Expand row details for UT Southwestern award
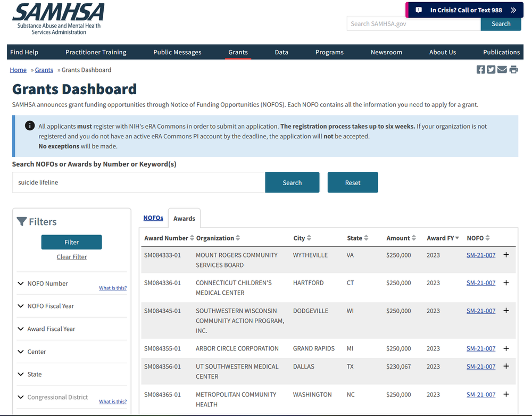The height and width of the screenshot is (416, 532). pyautogui.click(x=506, y=366)
